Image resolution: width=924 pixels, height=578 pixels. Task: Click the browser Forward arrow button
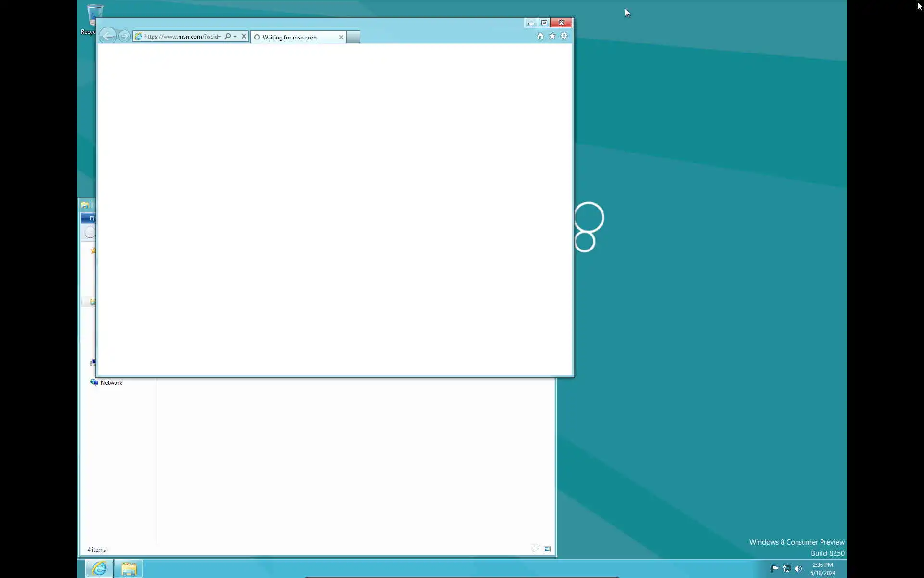click(x=125, y=36)
